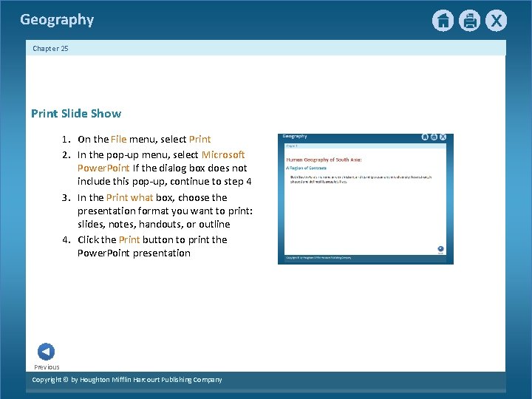Screen dimensions: 532x399
Task: Click print icon inside the thumbnail slide
Action: coord(434,137)
